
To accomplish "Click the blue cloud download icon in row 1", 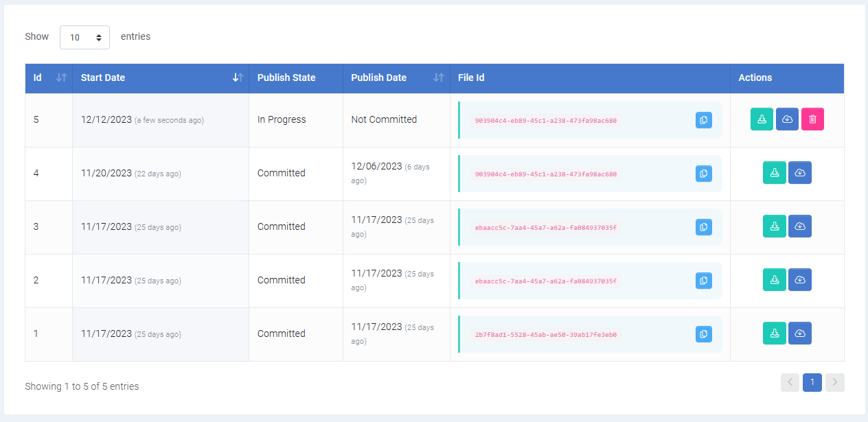I will click(x=799, y=333).
